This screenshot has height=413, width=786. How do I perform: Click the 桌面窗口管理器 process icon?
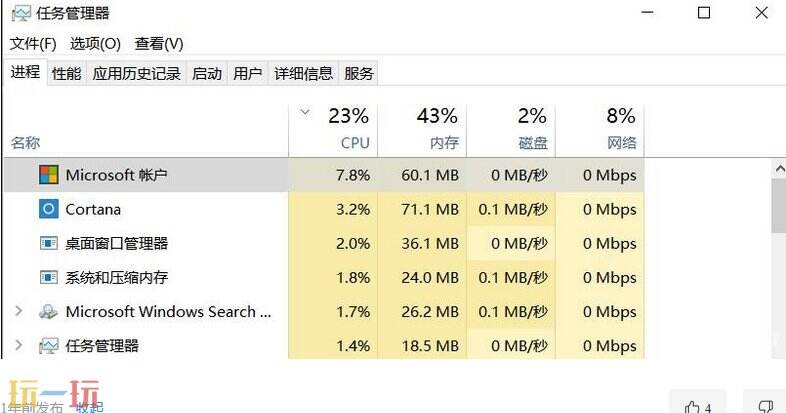click(48, 243)
